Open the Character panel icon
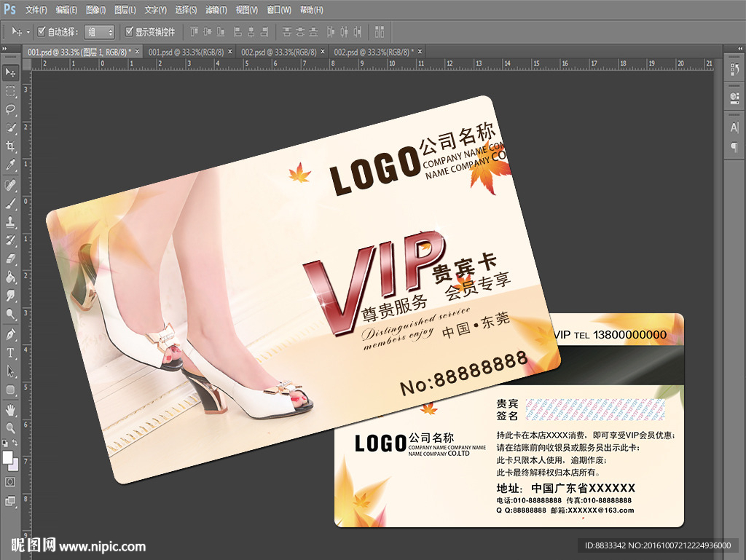 pos(734,127)
